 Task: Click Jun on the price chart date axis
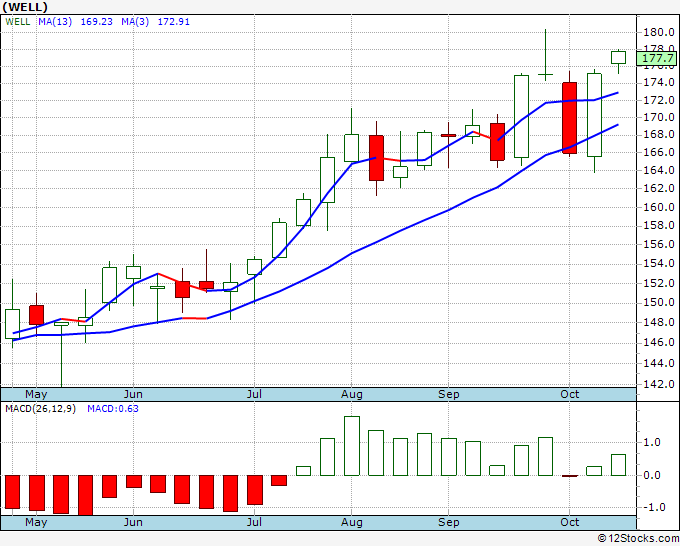[133, 394]
